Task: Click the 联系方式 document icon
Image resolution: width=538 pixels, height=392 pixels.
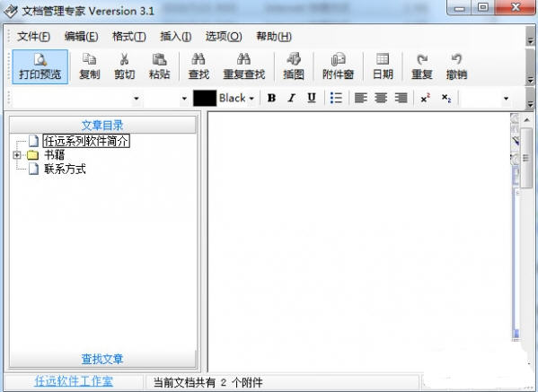Action: 33,169
